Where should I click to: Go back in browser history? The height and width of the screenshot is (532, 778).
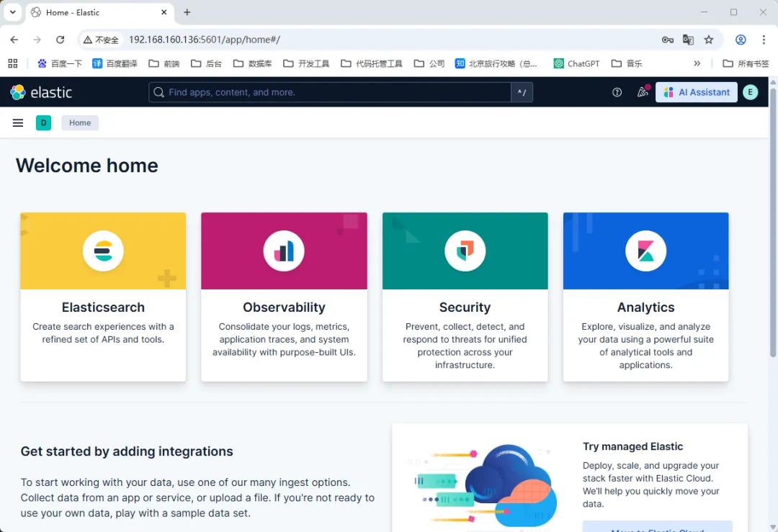(x=14, y=40)
